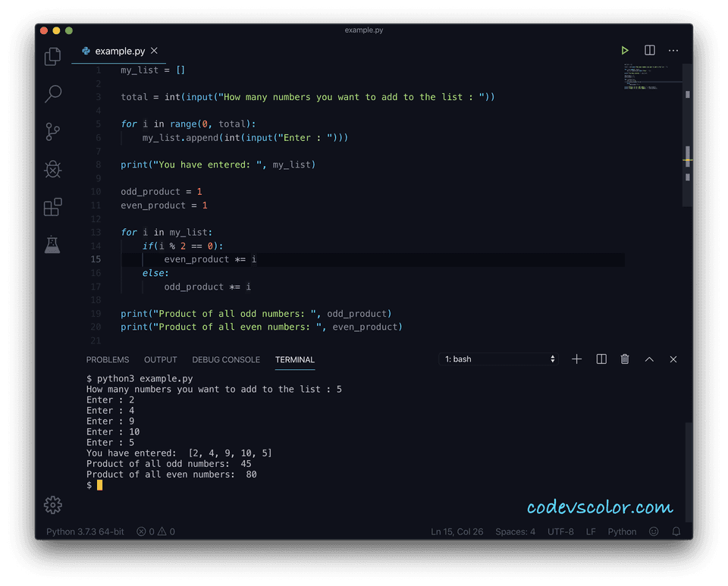Image resolution: width=728 pixels, height=586 pixels.
Task: Select the Source Control icon
Action: coord(52,131)
